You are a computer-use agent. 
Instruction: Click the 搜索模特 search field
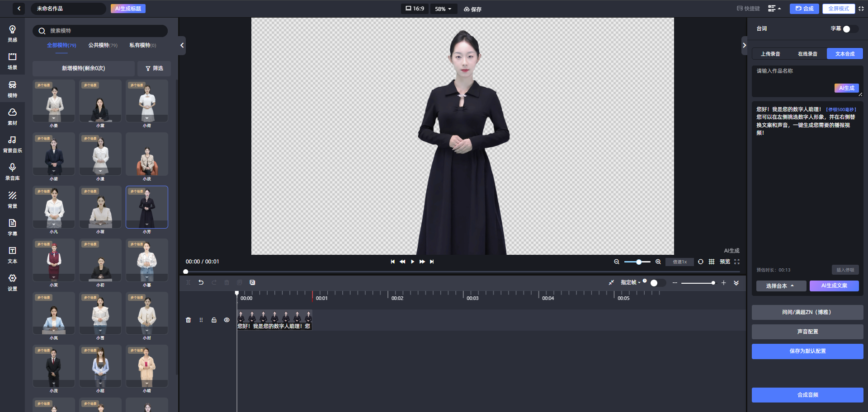coord(100,31)
